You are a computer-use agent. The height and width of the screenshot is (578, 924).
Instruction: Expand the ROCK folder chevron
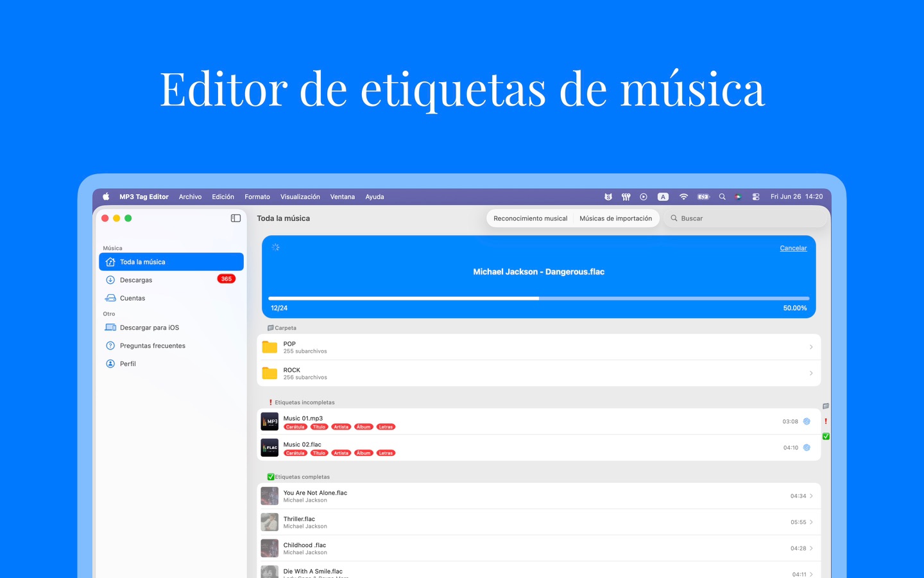pyautogui.click(x=811, y=373)
